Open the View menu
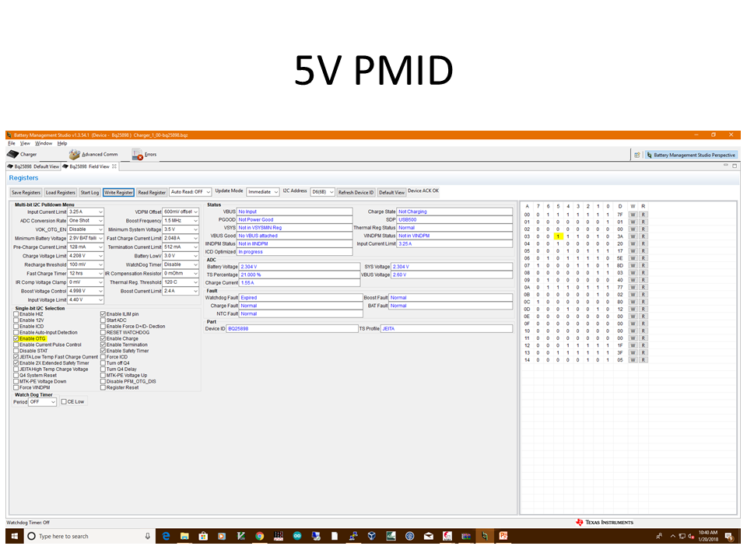This screenshot has width=747, height=560. (25, 143)
